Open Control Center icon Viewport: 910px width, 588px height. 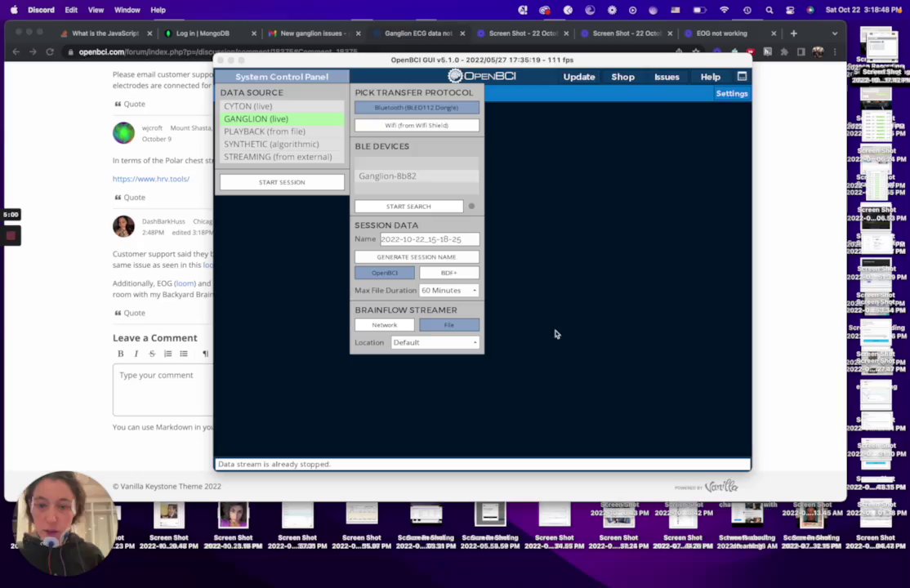tap(790, 10)
